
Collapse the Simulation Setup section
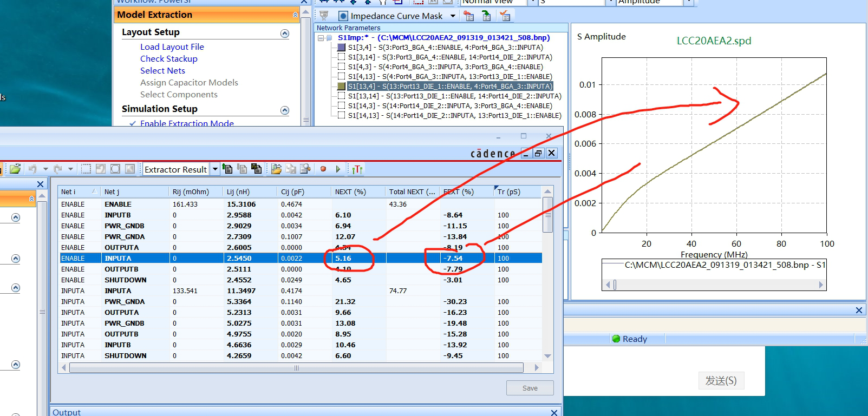285,110
